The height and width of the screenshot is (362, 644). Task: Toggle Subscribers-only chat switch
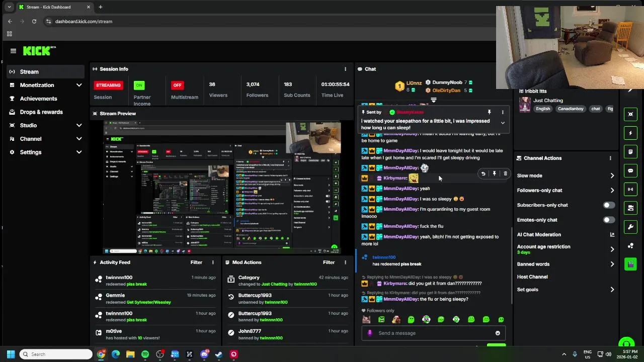pyautogui.click(x=609, y=205)
